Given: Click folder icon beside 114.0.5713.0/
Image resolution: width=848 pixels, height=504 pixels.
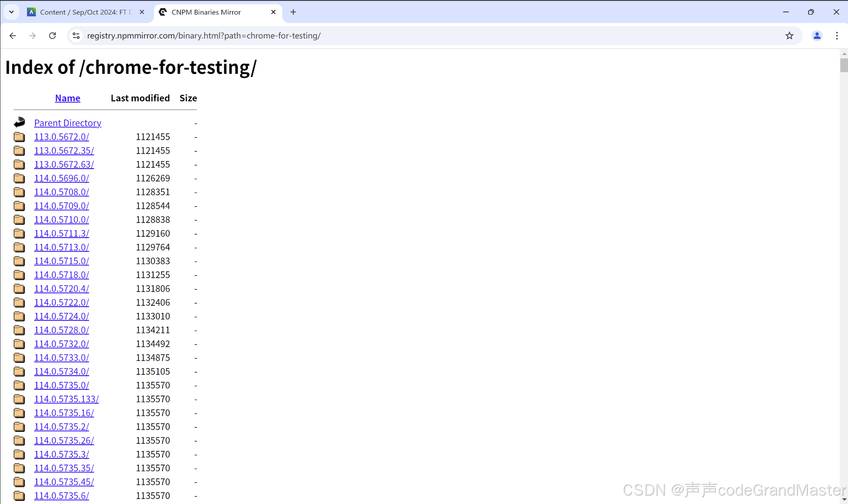Looking at the screenshot, I should click(x=19, y=247).
